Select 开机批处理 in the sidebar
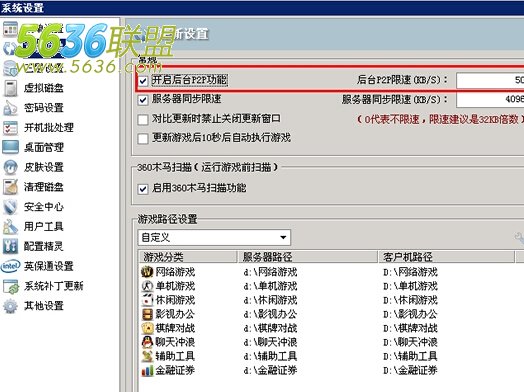 coord(48,128)
